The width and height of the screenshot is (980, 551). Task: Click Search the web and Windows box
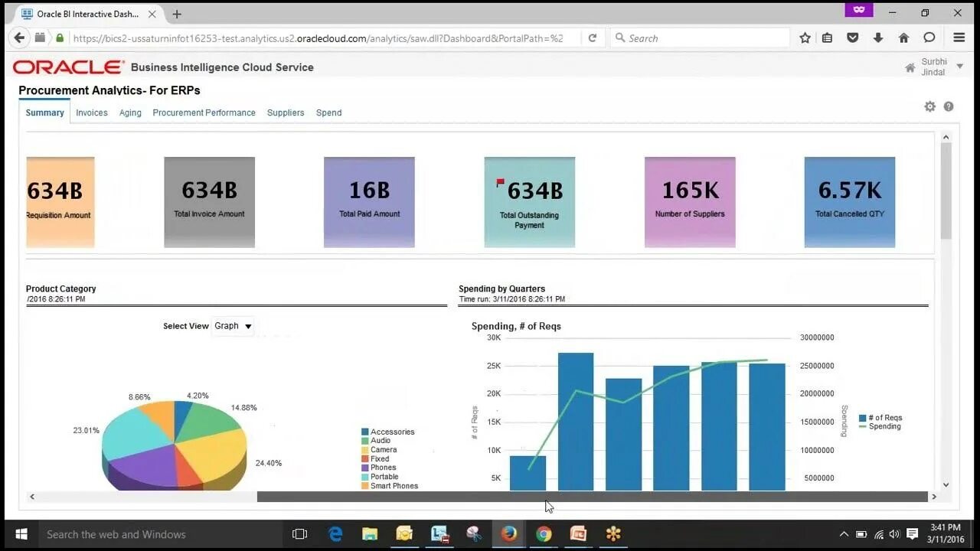coord(159,534)
